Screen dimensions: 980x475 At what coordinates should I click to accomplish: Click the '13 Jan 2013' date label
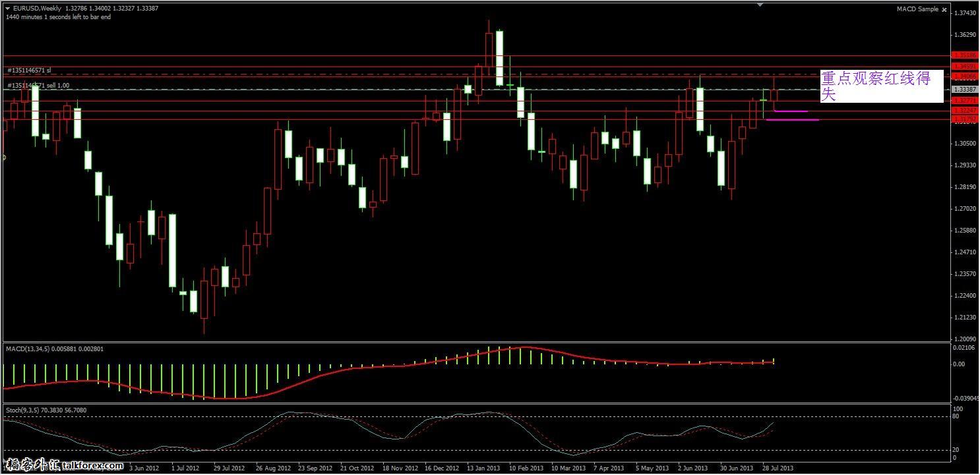click(x=483, y=468)
